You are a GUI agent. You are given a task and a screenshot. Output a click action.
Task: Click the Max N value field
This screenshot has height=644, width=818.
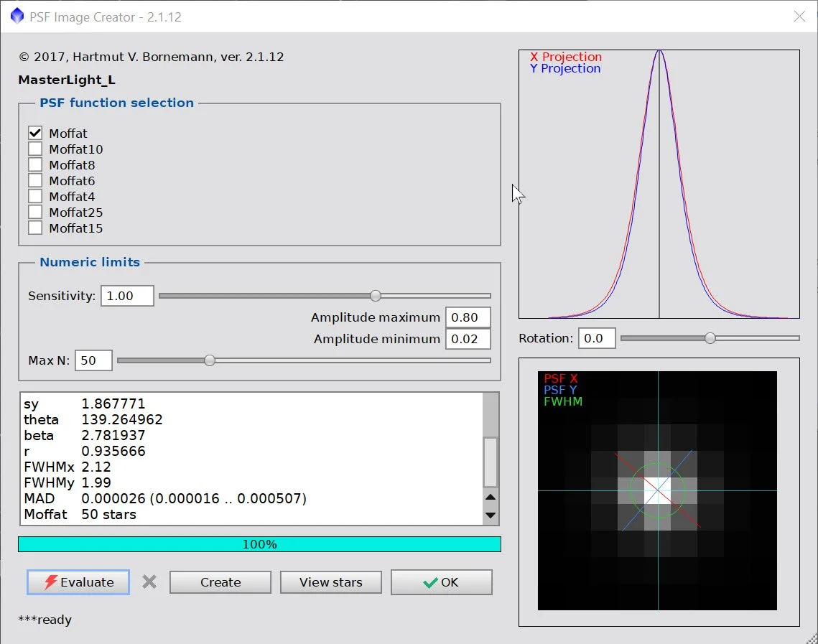point(93,360)
